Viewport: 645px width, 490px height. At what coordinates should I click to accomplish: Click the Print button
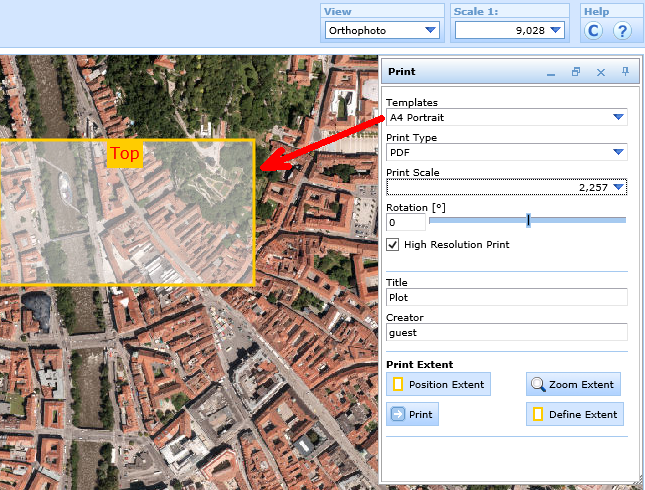[412, 414]
